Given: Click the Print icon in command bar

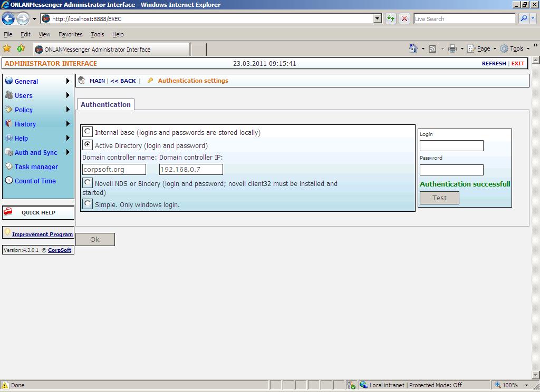Looking at the screenshot, I should [x=452, y=48].
